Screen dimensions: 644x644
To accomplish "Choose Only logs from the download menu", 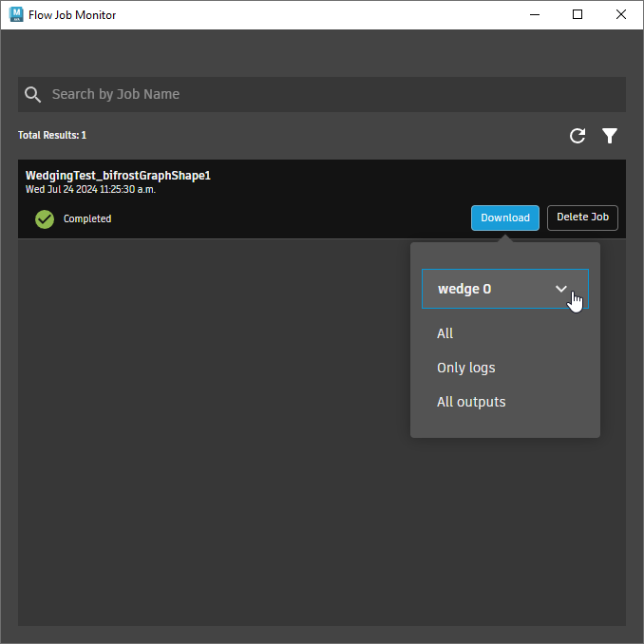I will (x=465, y=368).
